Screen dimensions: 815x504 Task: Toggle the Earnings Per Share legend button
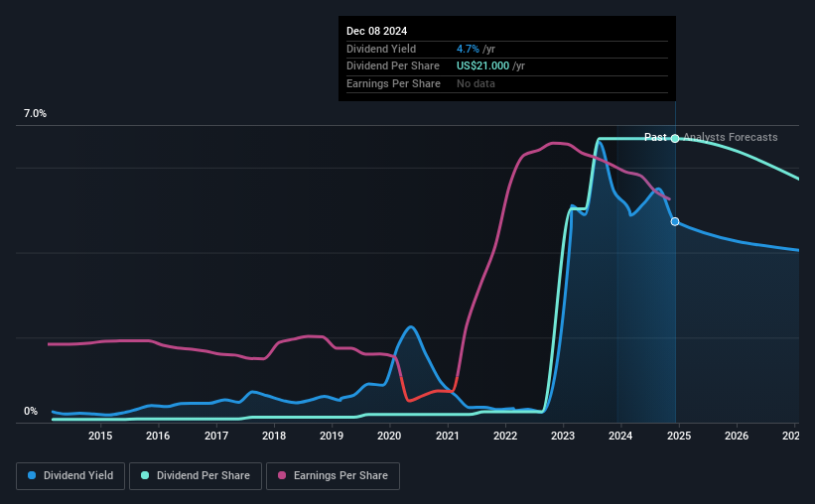333,476
